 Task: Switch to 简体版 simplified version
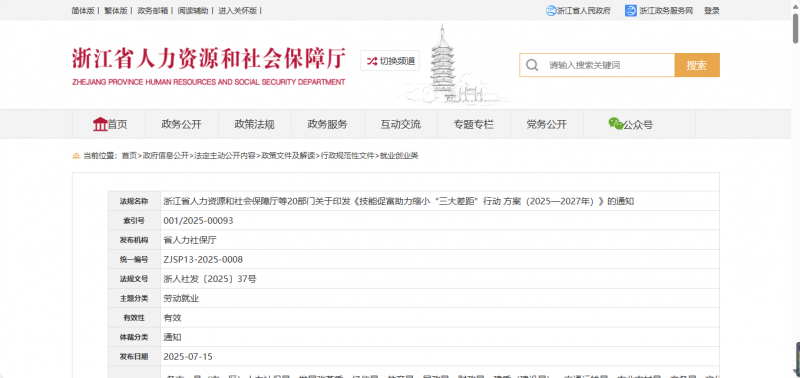83,11
